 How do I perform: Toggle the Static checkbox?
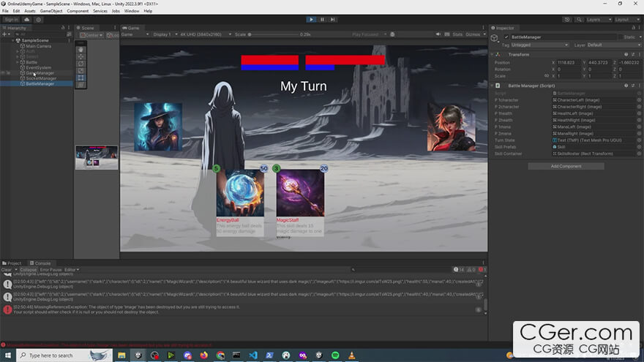pos(621,37)
